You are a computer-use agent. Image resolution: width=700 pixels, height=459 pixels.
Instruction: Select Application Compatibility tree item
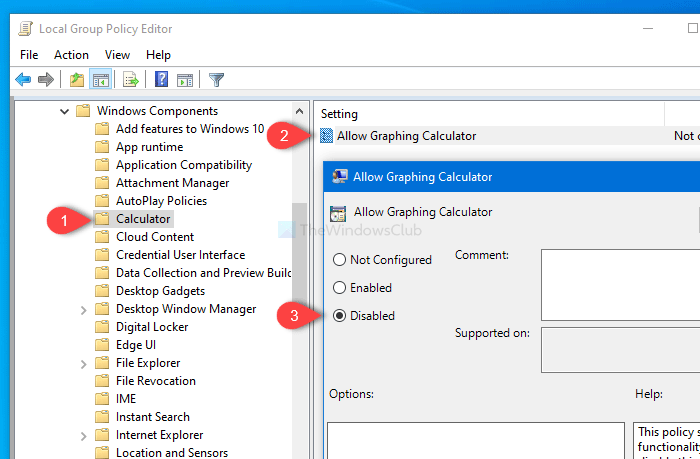coord(184,165)
